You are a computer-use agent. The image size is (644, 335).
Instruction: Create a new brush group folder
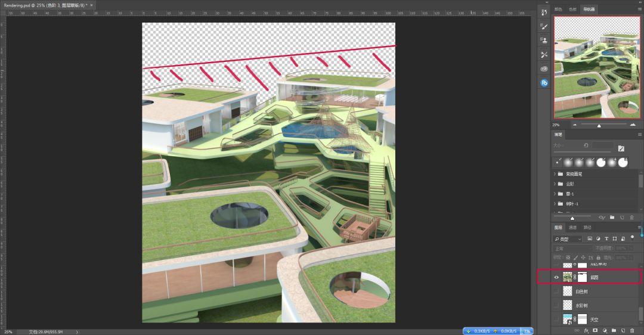point(612,218)
